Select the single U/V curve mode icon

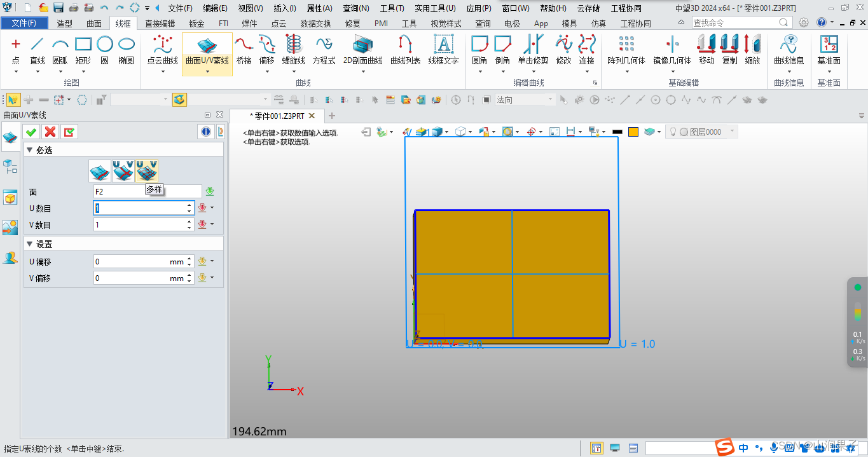coord(99,171)
